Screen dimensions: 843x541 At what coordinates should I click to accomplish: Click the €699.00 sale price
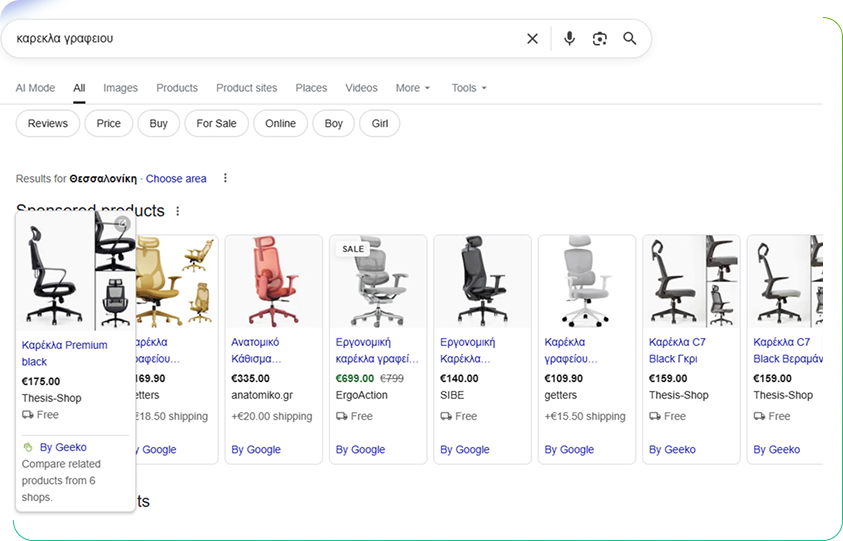click(355, 379)
